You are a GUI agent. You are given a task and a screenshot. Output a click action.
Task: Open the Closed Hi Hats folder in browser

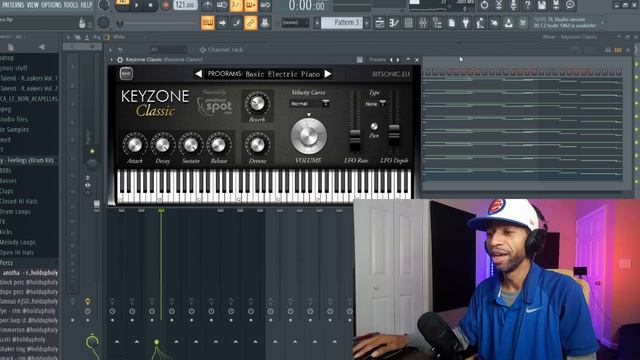coord(19,201)
